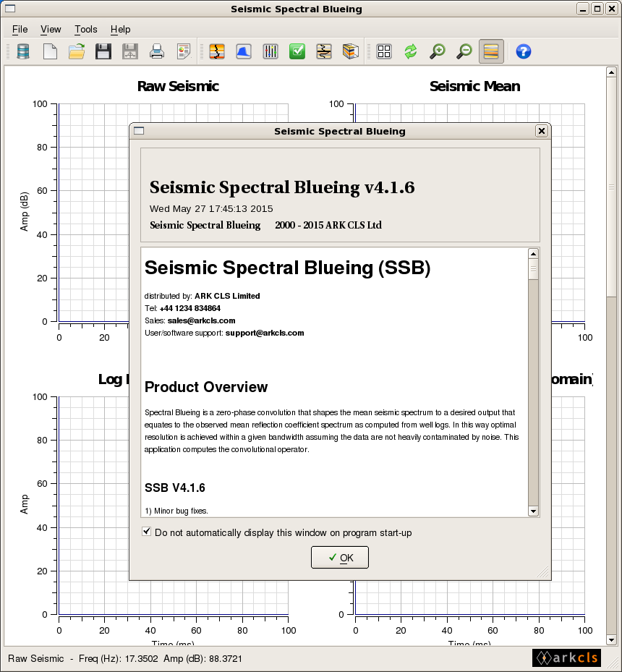This screenshot has height=672, width=622.
Task: Click the main window menu icon
Action: (x=10, y=9)
